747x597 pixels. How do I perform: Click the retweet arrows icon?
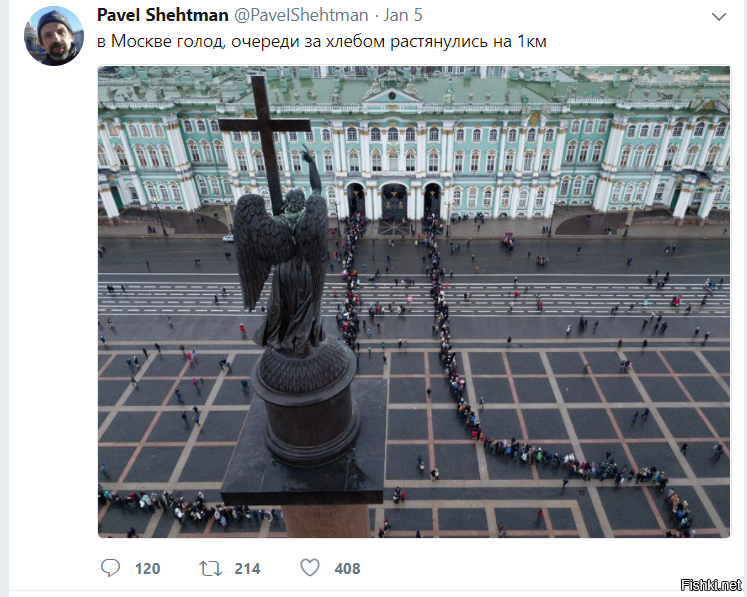pos(210,568)
